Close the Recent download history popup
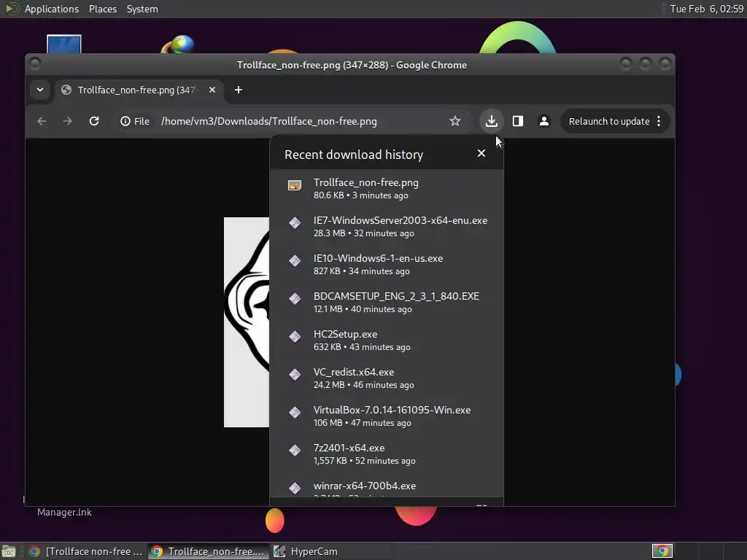Viewport: 747px width, 560px height. click(x=481, y=153)
